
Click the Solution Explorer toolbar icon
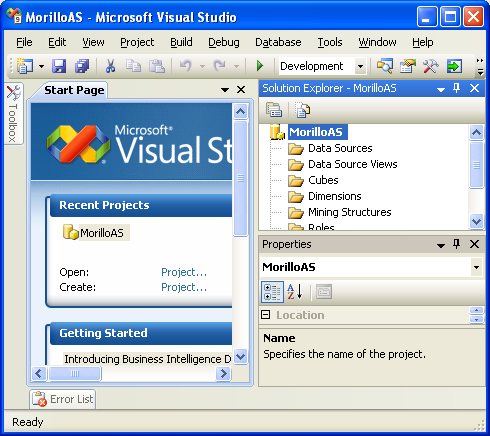coord(385,66)
